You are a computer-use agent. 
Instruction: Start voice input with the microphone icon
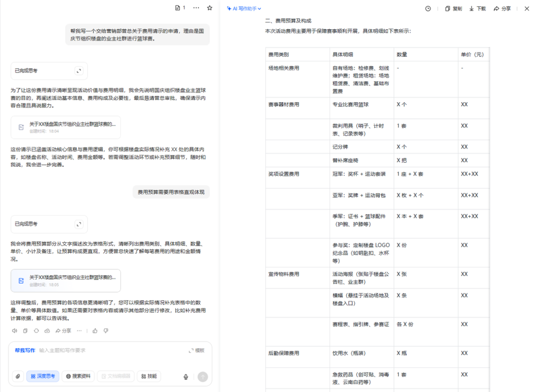(186, 377)
